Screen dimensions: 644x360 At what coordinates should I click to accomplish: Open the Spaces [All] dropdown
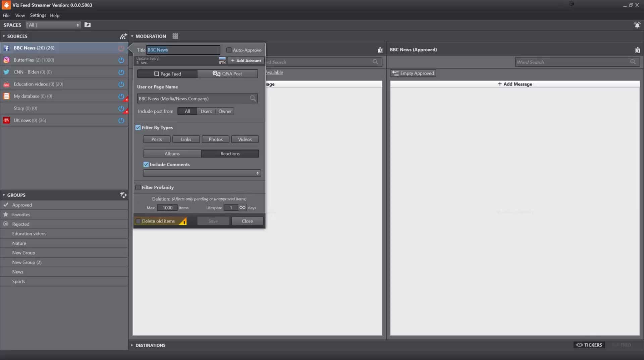(53, 24)
